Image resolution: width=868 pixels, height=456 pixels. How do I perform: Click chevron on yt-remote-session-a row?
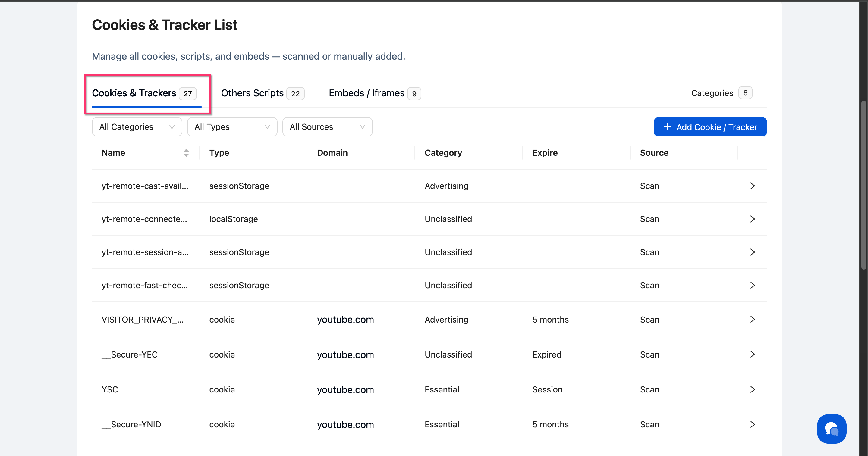pyautogui.click(x=753, y=252)
